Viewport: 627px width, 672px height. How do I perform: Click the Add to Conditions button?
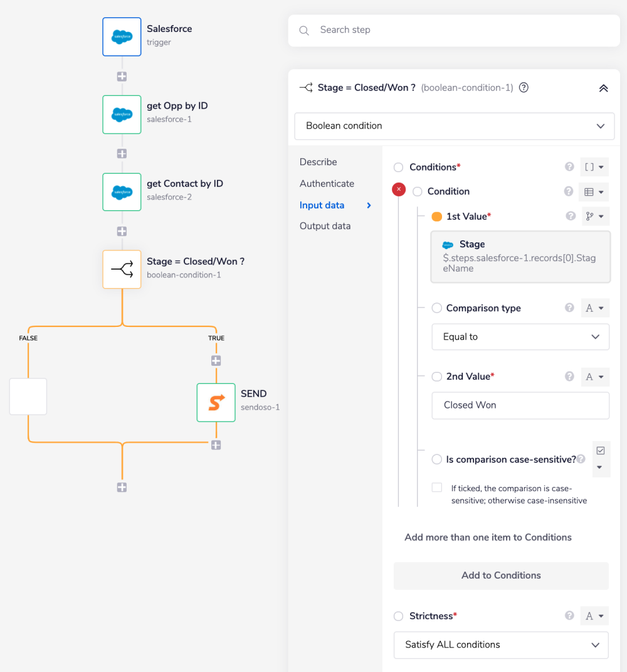[501, 575]
